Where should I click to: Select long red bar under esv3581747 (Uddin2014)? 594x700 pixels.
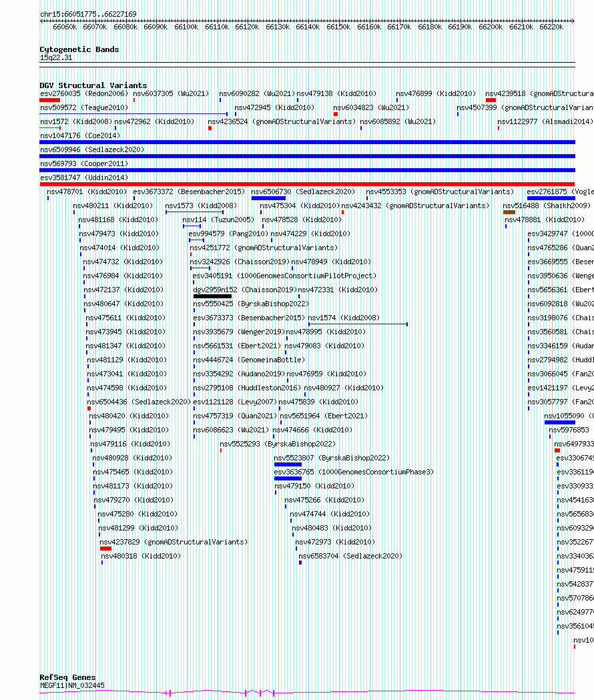pos(307,184)
